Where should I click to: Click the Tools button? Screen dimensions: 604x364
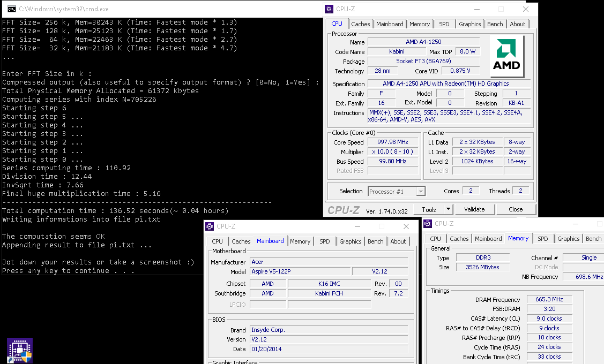429,209
